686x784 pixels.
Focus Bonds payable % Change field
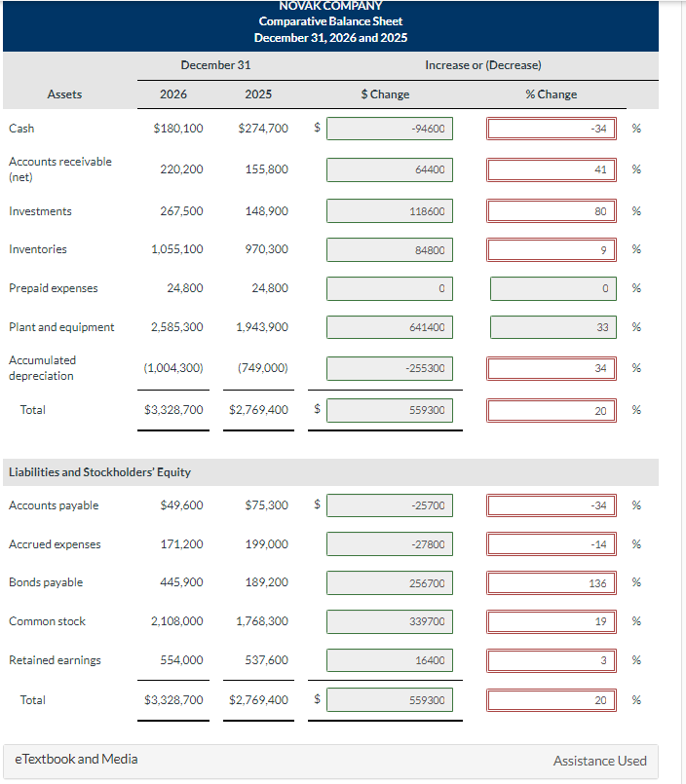point(551,583)
